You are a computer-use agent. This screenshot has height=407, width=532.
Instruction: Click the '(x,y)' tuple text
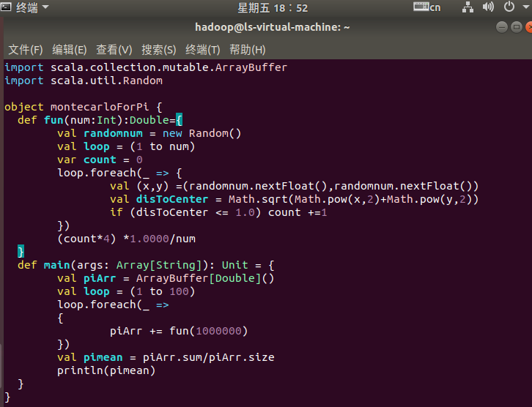152,187
